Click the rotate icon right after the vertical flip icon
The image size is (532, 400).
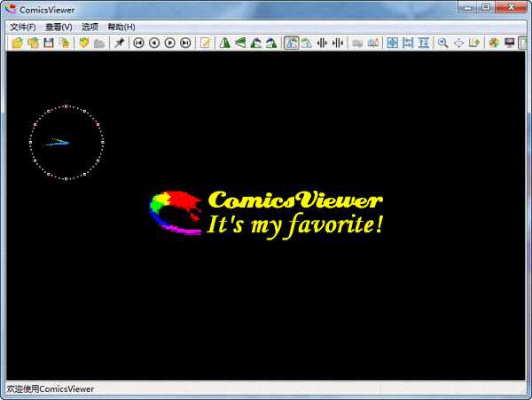point(256,43)
